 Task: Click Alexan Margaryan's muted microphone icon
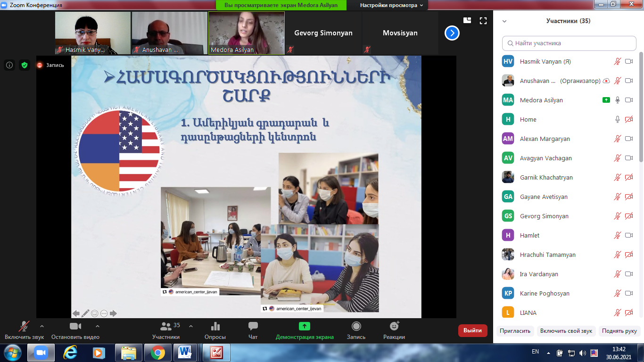(x=618, y=139)
